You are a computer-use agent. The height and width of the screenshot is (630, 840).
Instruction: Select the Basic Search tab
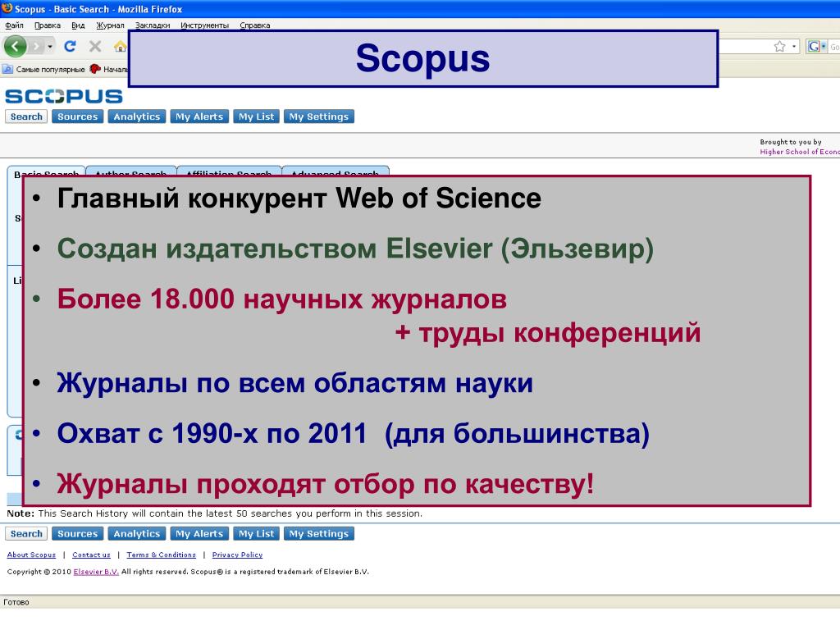[46, 171]
